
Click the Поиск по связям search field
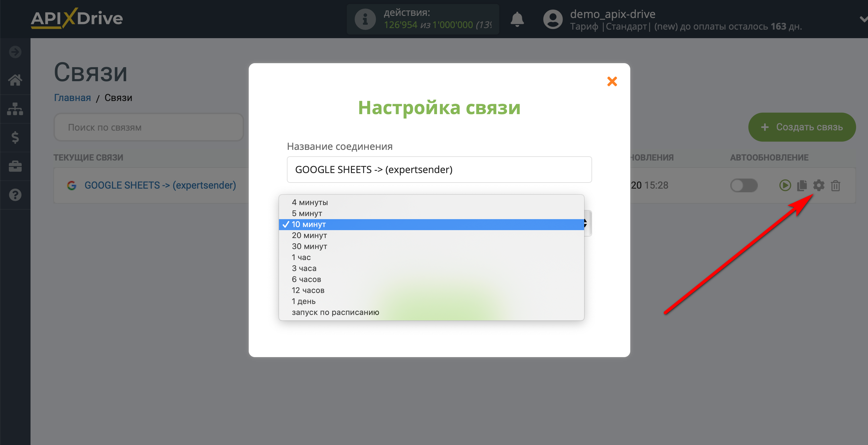point(149,127)
